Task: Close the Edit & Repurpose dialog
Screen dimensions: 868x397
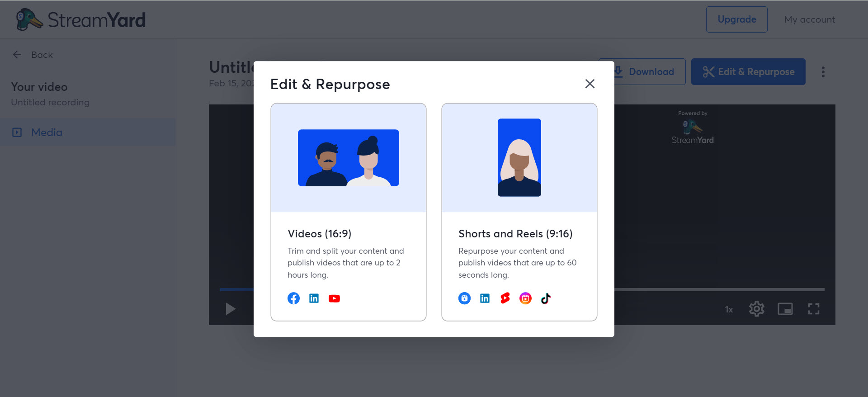Action: click(x=590, y=84)
